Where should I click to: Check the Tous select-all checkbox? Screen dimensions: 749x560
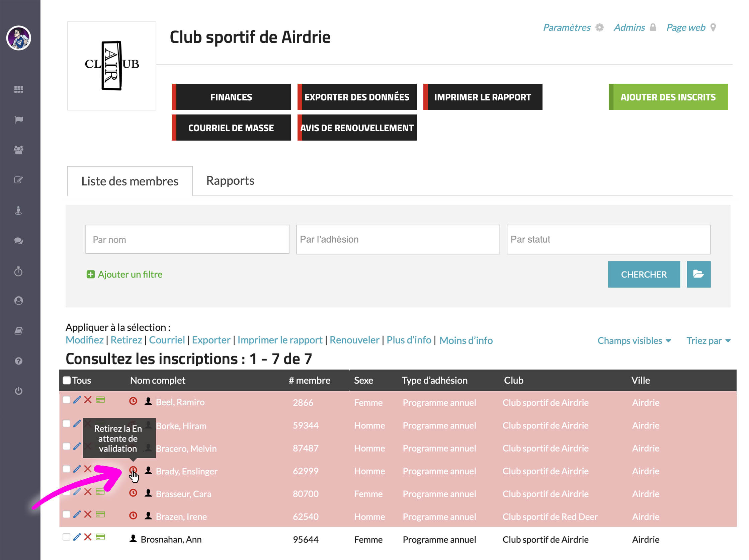67,380
